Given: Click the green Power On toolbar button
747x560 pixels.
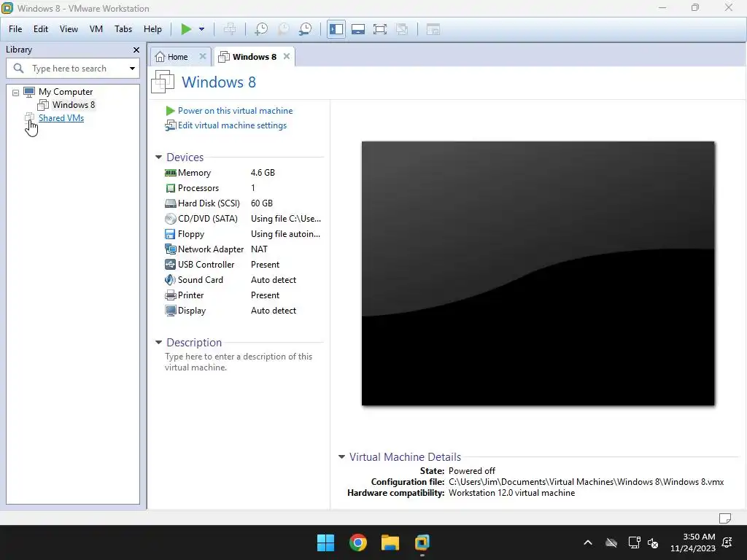Looking at the screenshot, I should (186, 29).
